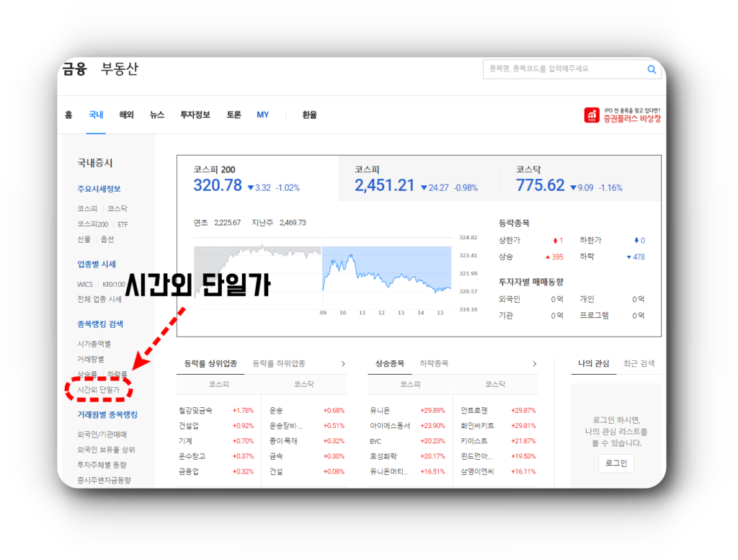
Task: Open the 환율 menu
Action: tap(309, 115)
